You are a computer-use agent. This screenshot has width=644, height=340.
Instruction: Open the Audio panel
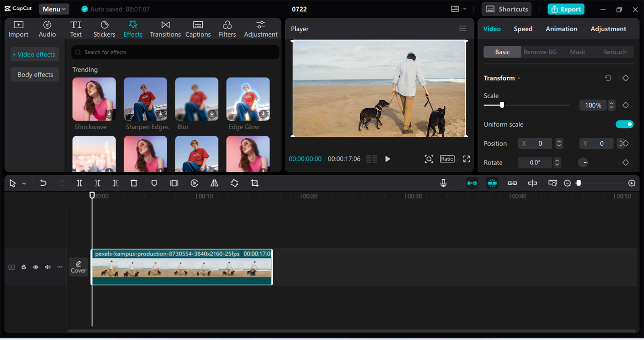(x=47, y=29)
